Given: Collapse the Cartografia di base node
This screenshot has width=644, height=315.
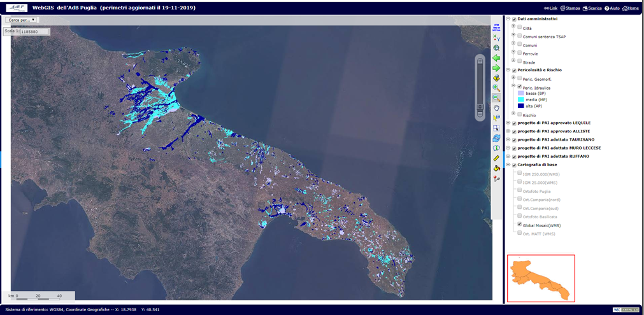Looking at the screenshot, I should [508, 165].
